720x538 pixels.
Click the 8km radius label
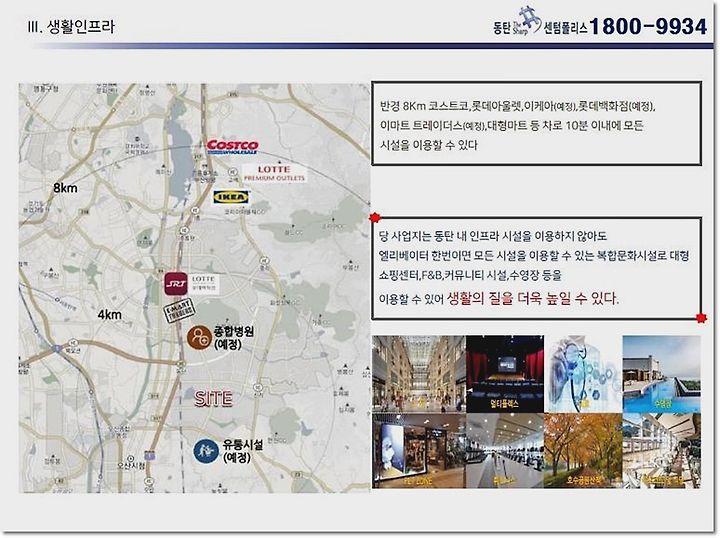tap(65, 188)
